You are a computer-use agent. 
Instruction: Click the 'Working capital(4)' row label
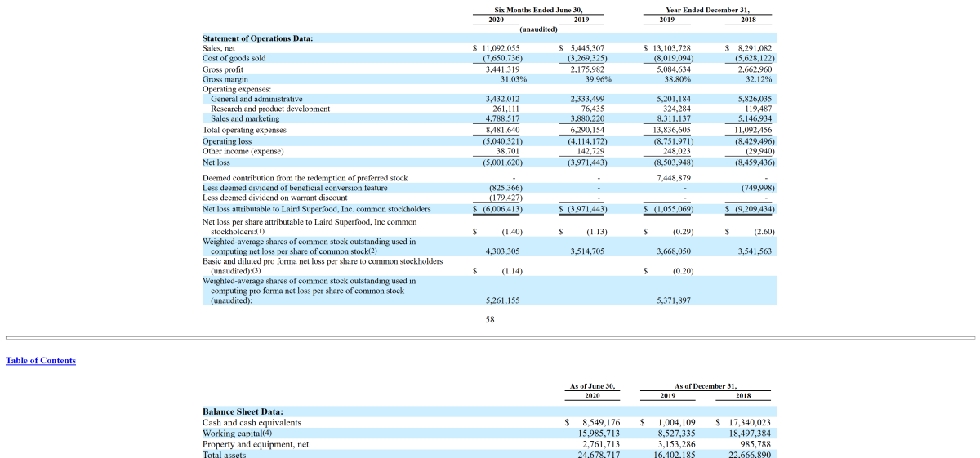(x=237, y=434)
